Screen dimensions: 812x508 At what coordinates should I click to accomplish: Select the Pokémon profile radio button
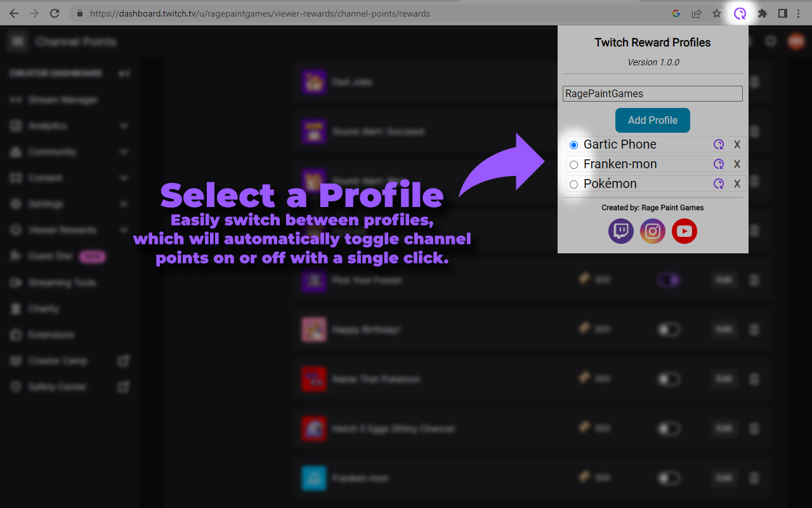point(573,184)
